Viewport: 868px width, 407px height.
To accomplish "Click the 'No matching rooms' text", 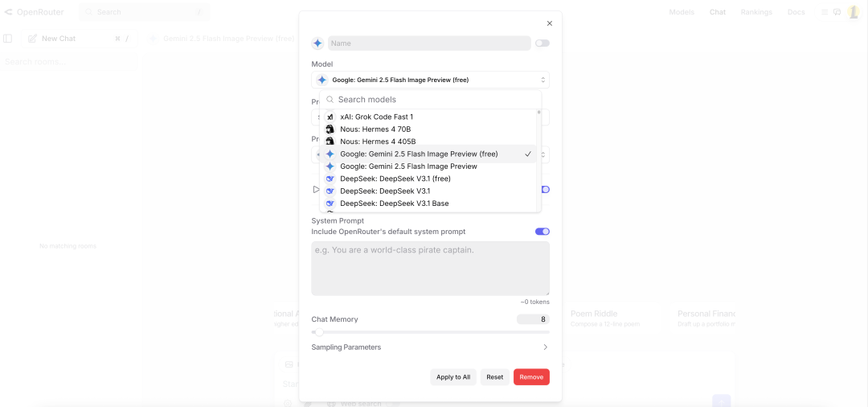I will pos(68,246).
